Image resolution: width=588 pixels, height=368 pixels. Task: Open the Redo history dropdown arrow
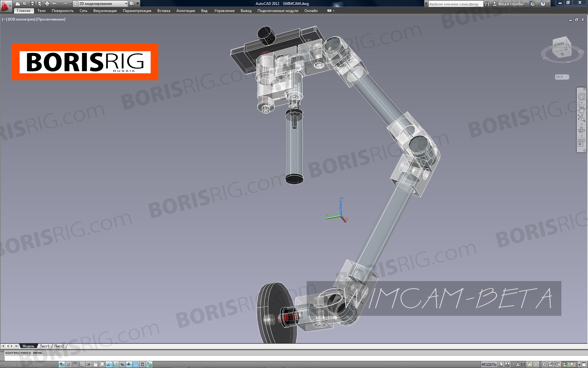coord(70,4)
